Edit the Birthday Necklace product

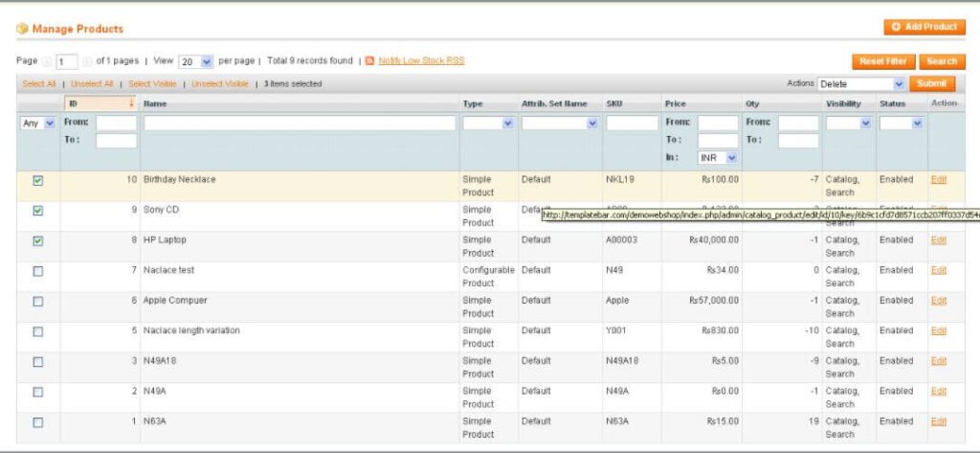click(x=938, y=180)
